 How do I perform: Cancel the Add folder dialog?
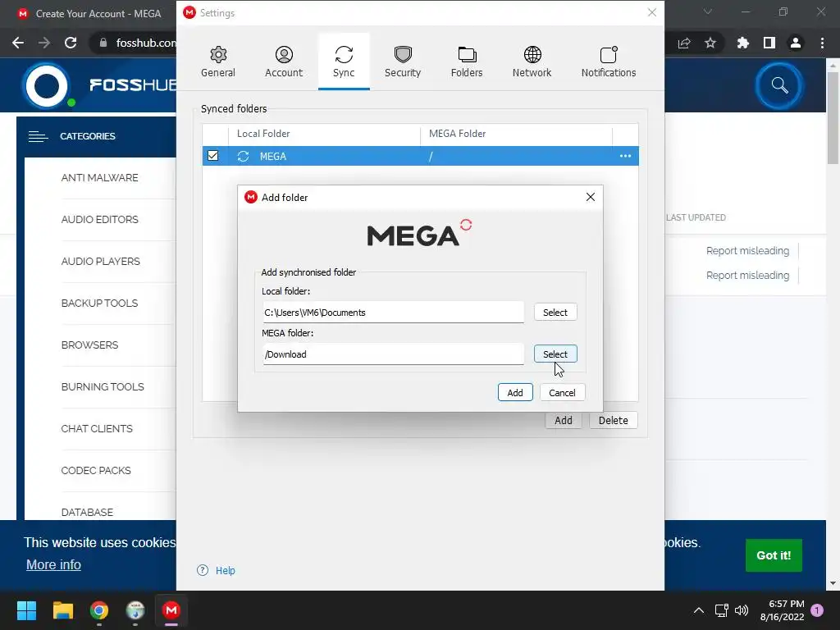click(562, 393)
